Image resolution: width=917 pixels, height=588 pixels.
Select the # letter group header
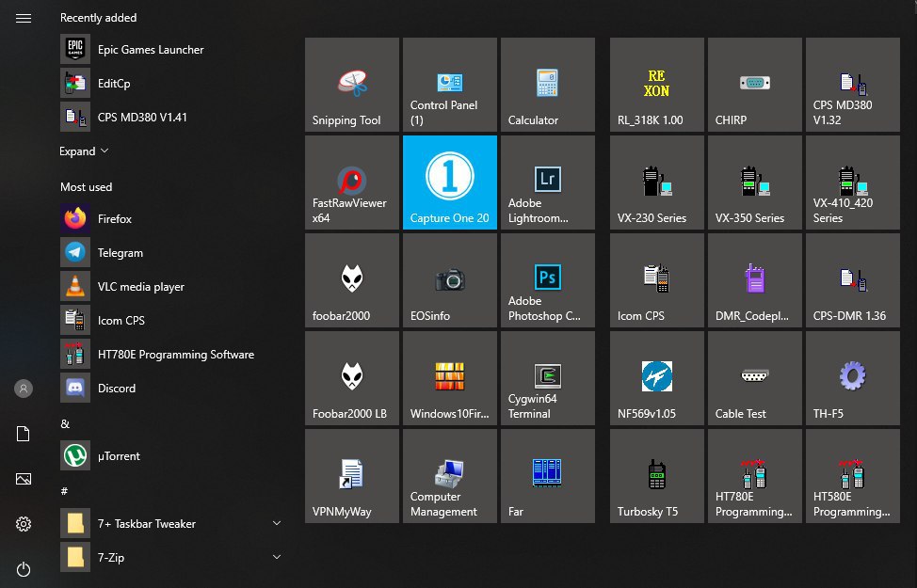[x=64, y=491]
